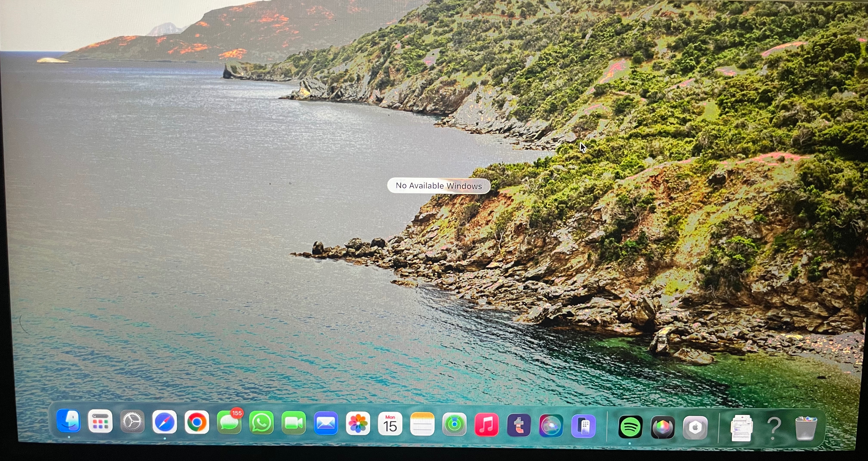Click the No Available Windows label
Viewport: 868px width, 461px height.
click(x=439, y=186)
